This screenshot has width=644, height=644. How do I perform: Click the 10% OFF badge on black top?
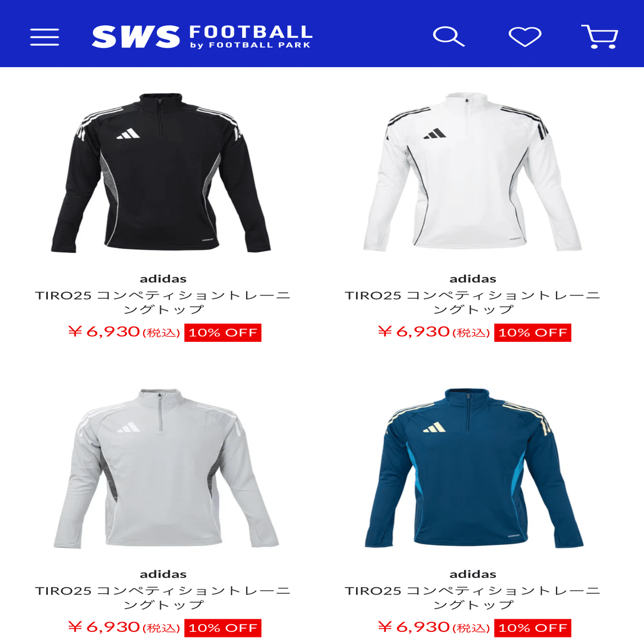pyautogui.click(x=222, y=332)
